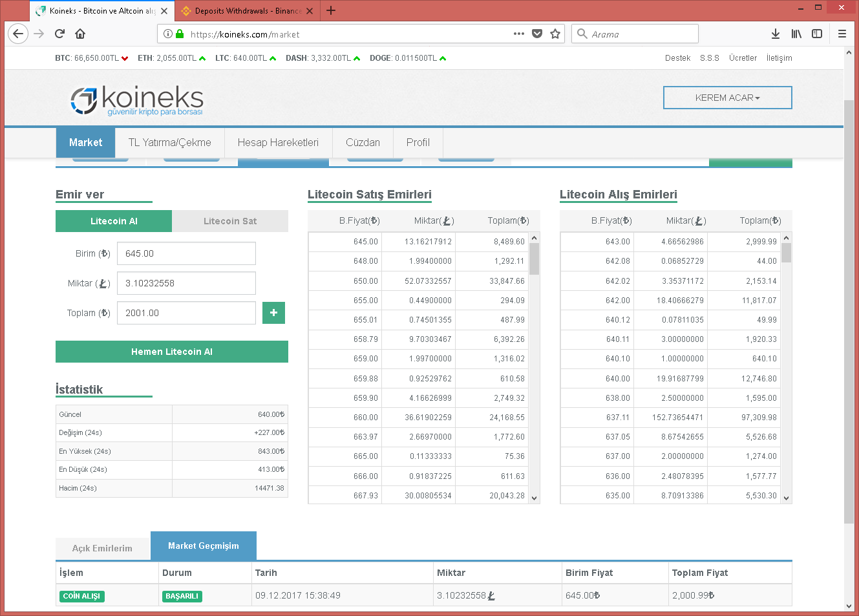Click the Birim price input field

tap(186, 253)
